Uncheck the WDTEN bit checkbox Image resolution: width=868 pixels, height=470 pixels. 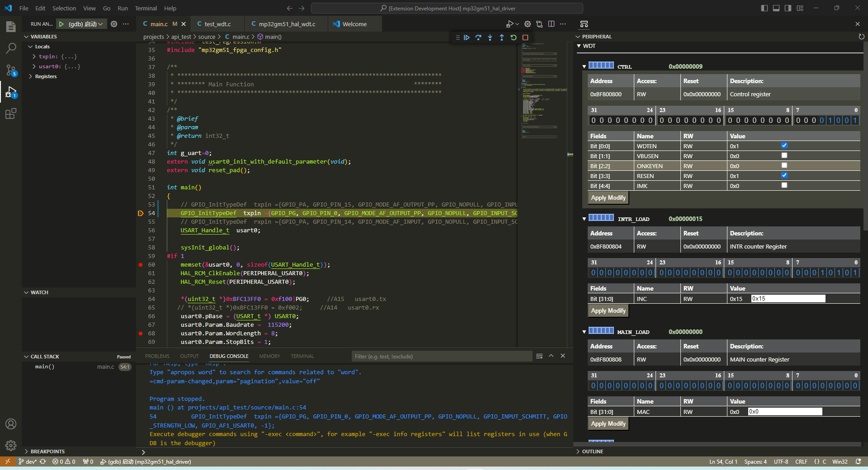[784, 146]
